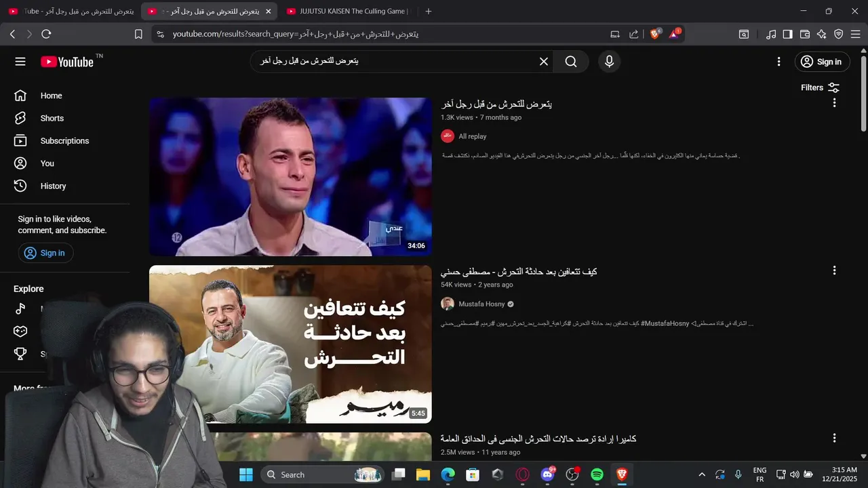Viewport: 868px width, 488px height.
Task: Open the search Filters panel
Action: (820, 87)
